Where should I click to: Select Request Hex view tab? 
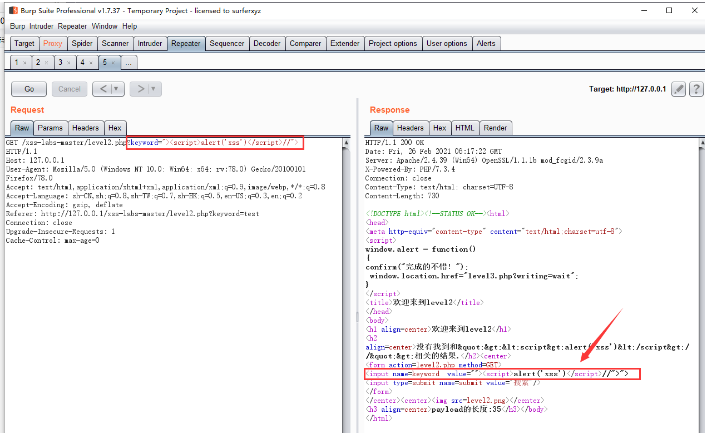(x=115, y=128)
